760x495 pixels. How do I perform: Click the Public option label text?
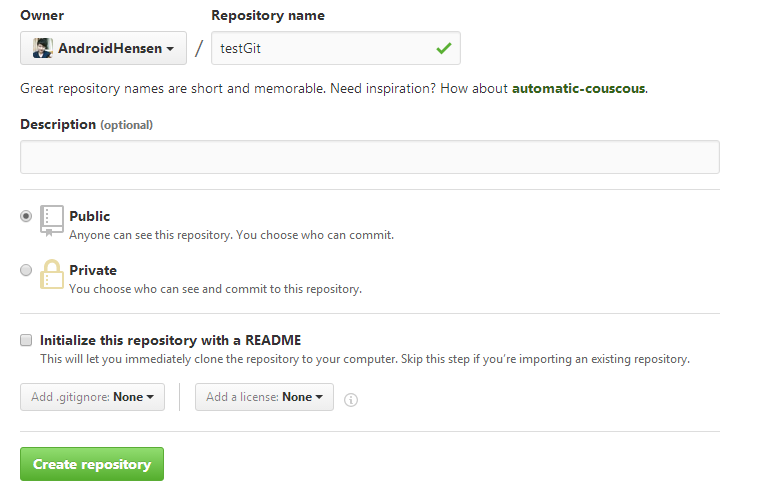[90, 216]
